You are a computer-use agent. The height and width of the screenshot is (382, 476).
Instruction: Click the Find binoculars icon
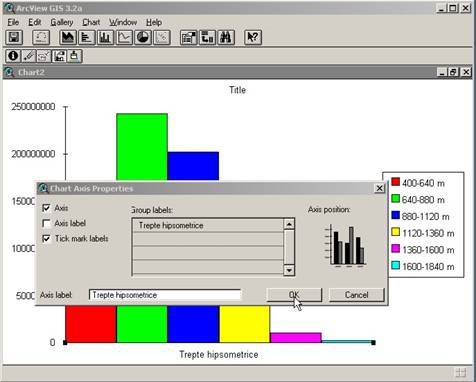[x=226, y=37]
